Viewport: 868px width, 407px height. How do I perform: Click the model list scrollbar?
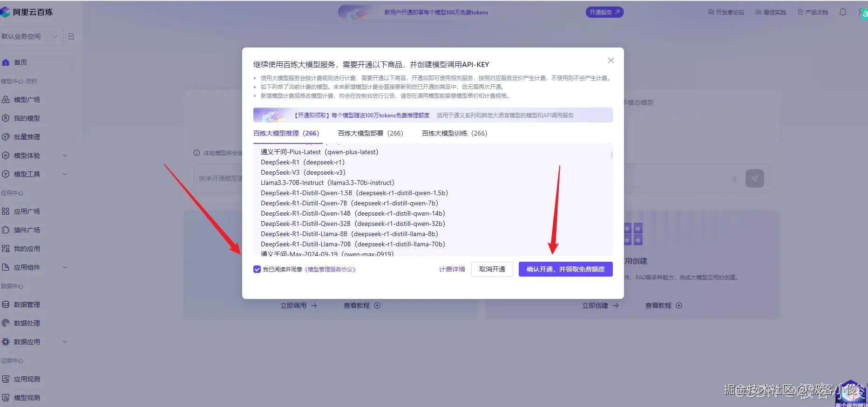pos(611,155)
